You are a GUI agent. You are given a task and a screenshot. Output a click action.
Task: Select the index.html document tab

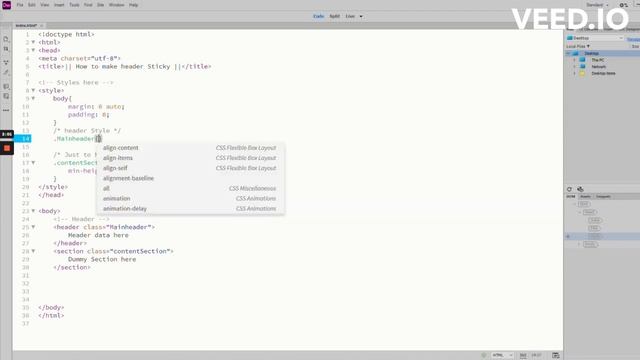click(26, 25)
